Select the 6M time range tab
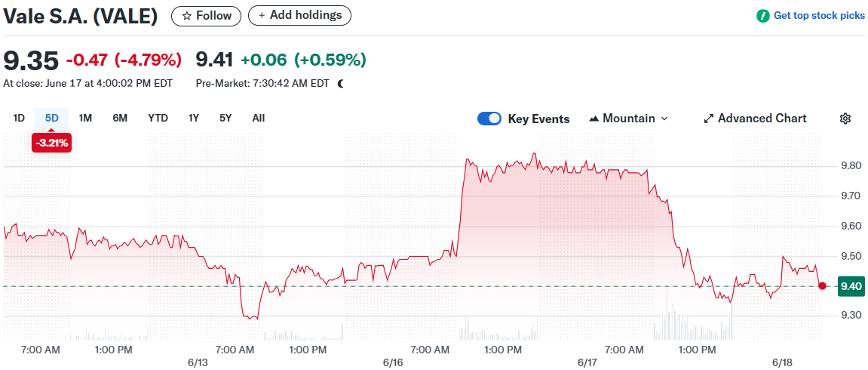 [x=120, y=118]
